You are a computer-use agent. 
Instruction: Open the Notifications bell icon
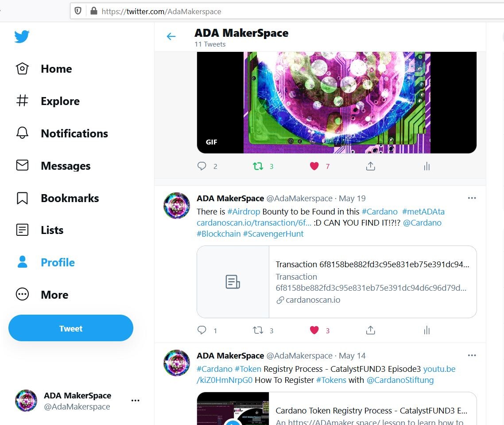point(22,133)
